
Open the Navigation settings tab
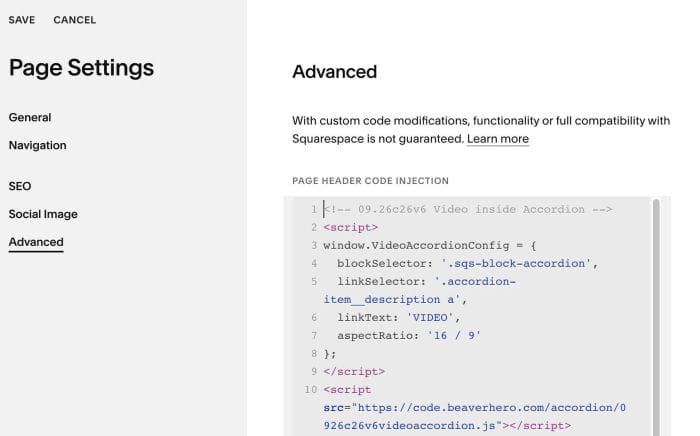coord(38,145)
